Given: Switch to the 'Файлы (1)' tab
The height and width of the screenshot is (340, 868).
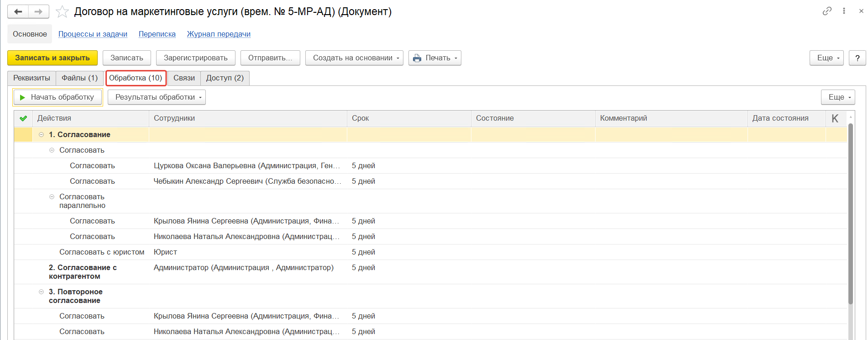Looking at the screenshot, I should click(80, 78).
